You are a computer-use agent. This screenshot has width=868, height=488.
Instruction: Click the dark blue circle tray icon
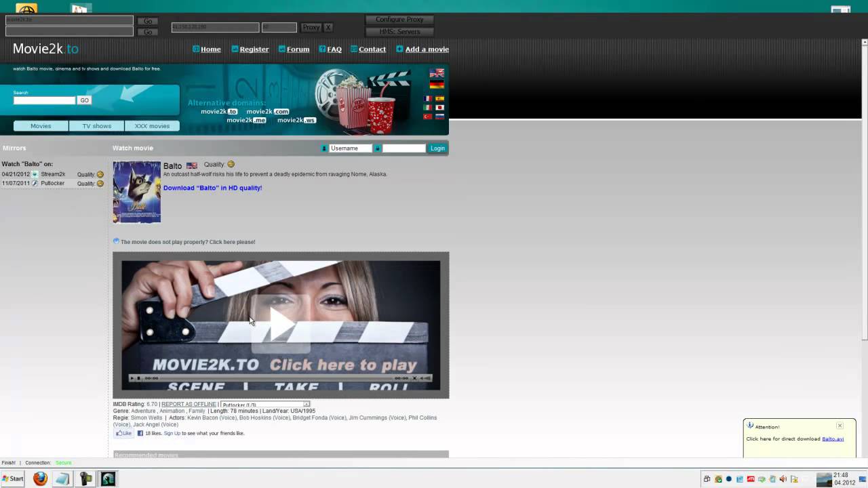pos(729,479)
